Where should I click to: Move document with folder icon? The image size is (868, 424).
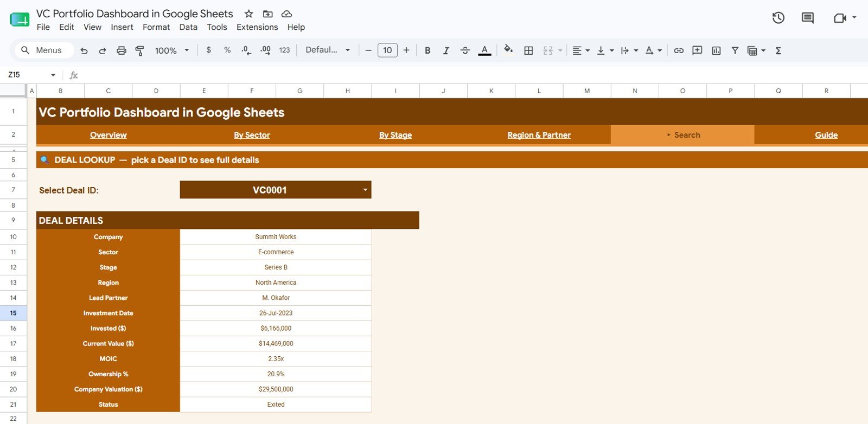(267, 14)
